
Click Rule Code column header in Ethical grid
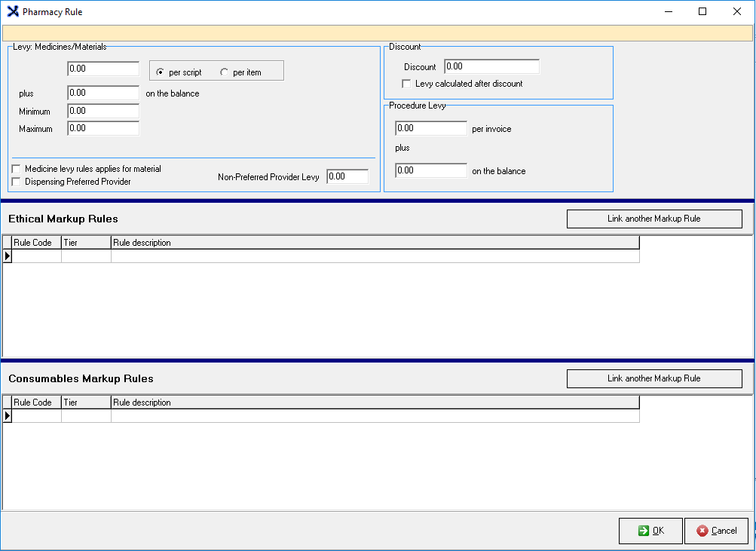pyautogui.click(x=36, y=243)
